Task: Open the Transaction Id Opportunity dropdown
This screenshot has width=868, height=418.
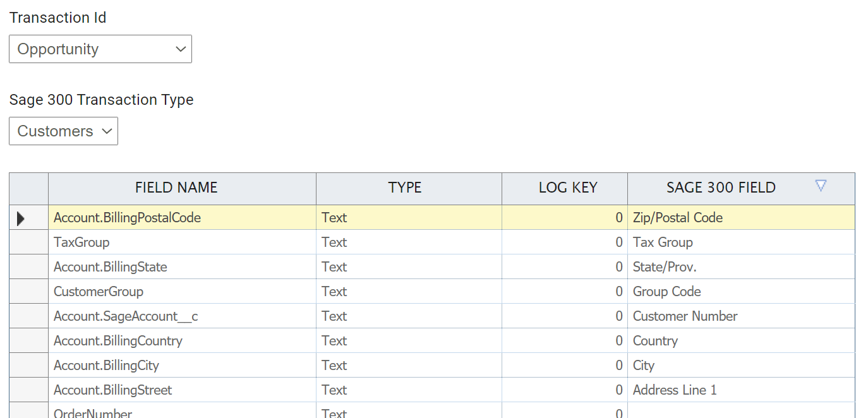Action: [100, 49]
